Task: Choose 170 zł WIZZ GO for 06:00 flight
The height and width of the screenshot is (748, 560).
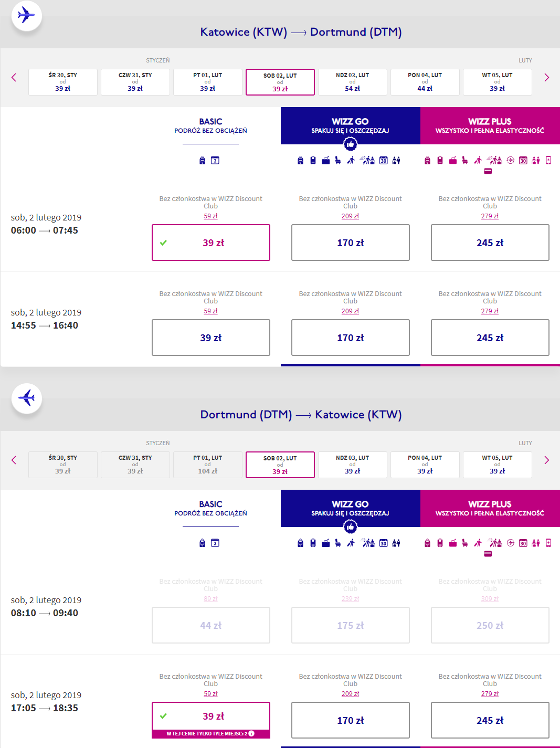Action: pos(350,243)
